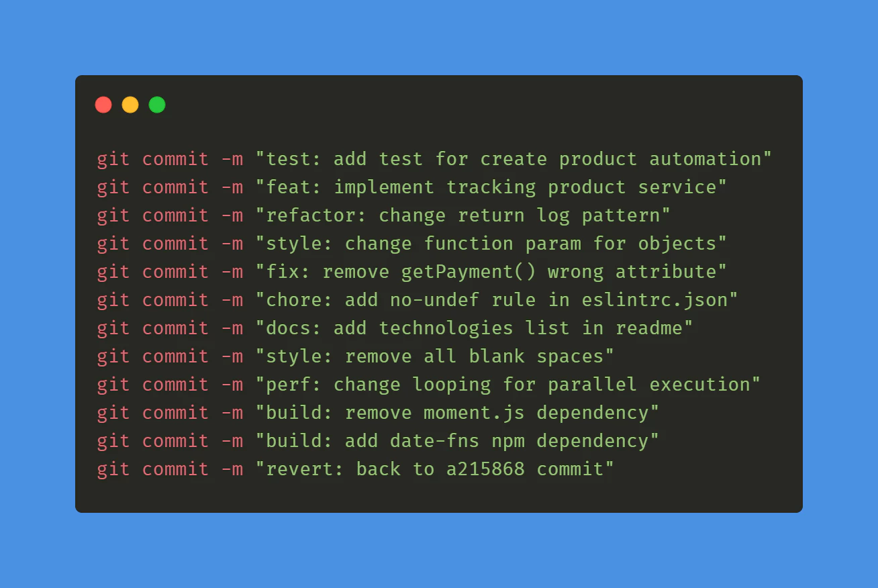The image size is (878, 588).
Task: Click the "test: add test" commit line
Action: [513, 159]
